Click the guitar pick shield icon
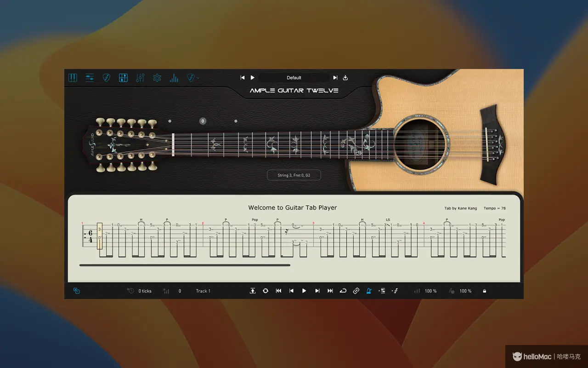Image resolution: width=588 pixels, height=368 pixels. [106, 77]
